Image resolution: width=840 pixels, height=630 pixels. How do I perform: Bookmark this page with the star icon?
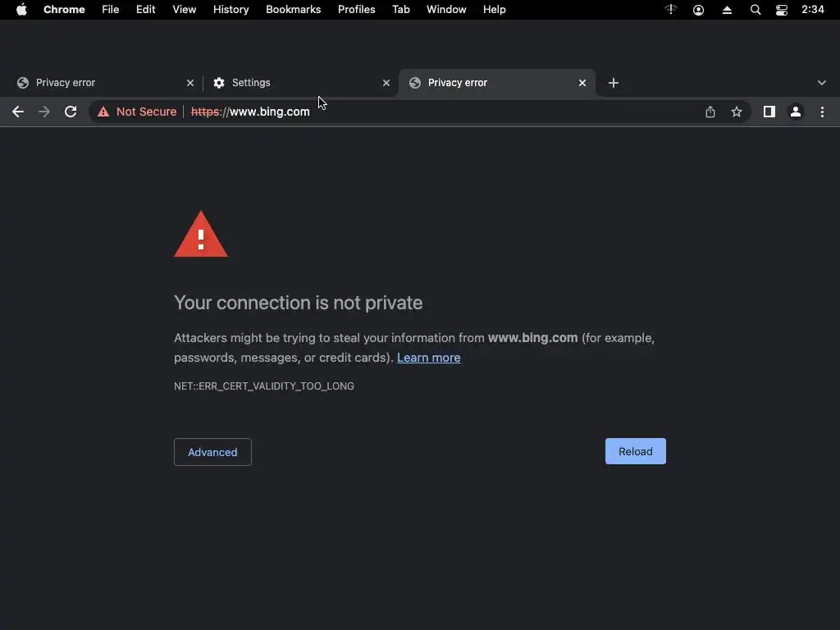point(737,112)
